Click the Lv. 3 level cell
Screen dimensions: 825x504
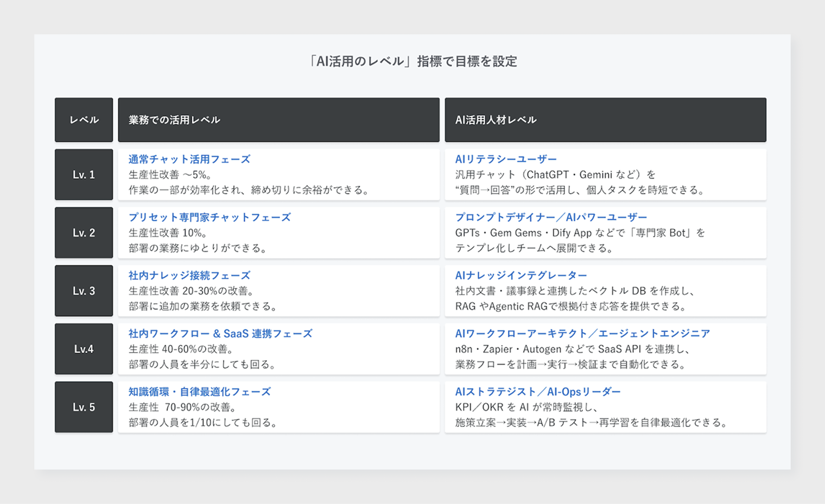click(x=84, y=291)
